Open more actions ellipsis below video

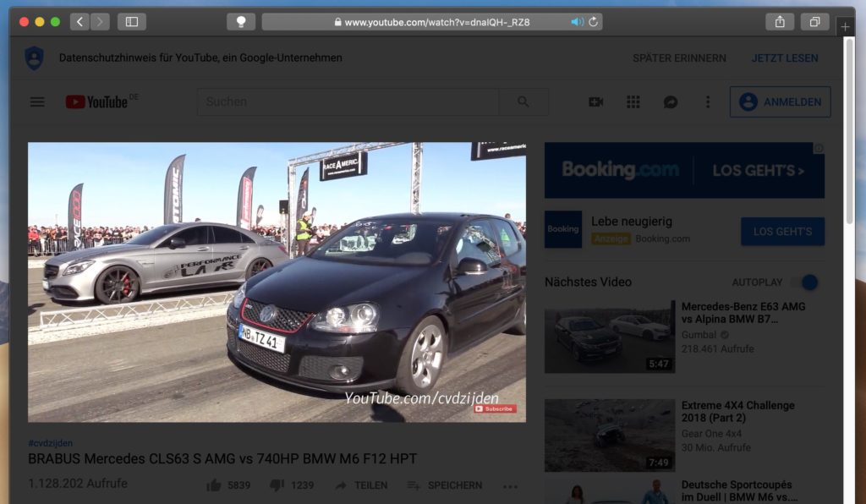(510, 486)
